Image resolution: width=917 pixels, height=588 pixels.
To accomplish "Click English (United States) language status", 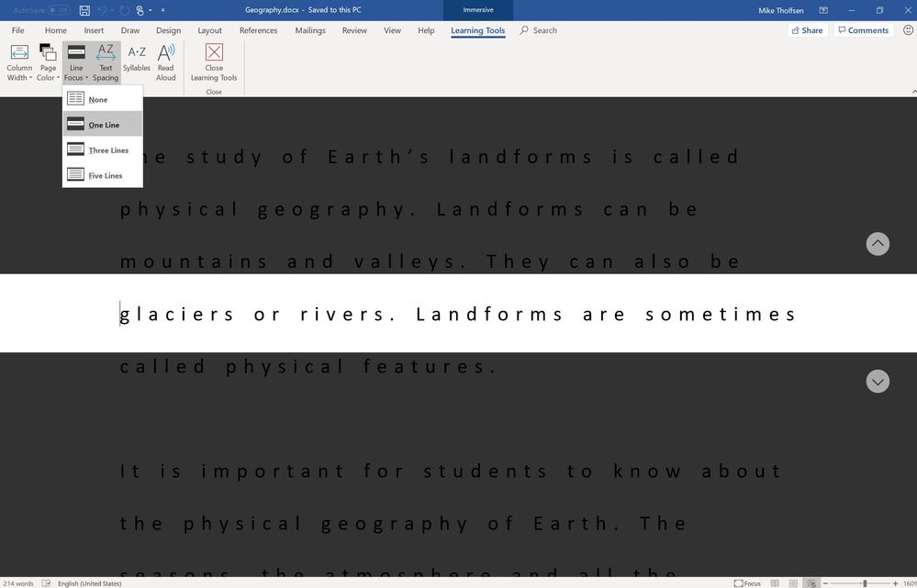I will pos(89,583).
